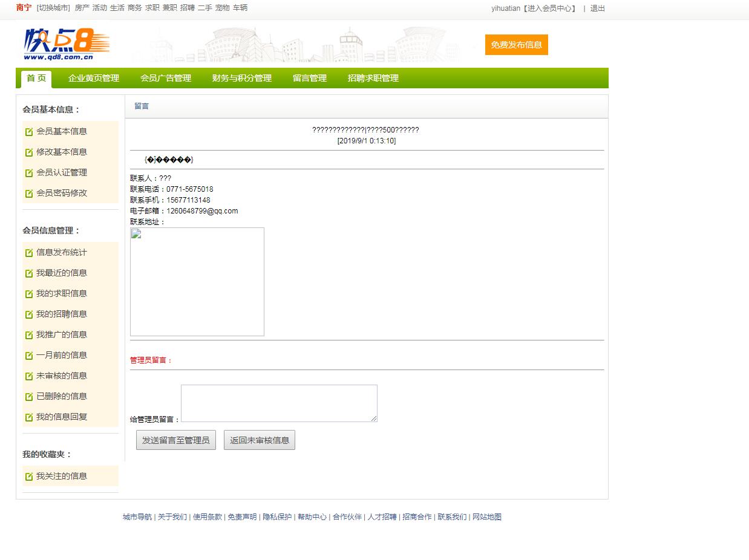Viewport: 749px width, 560px height.
Task: Click the 退出 logout link
Action: 597,8
